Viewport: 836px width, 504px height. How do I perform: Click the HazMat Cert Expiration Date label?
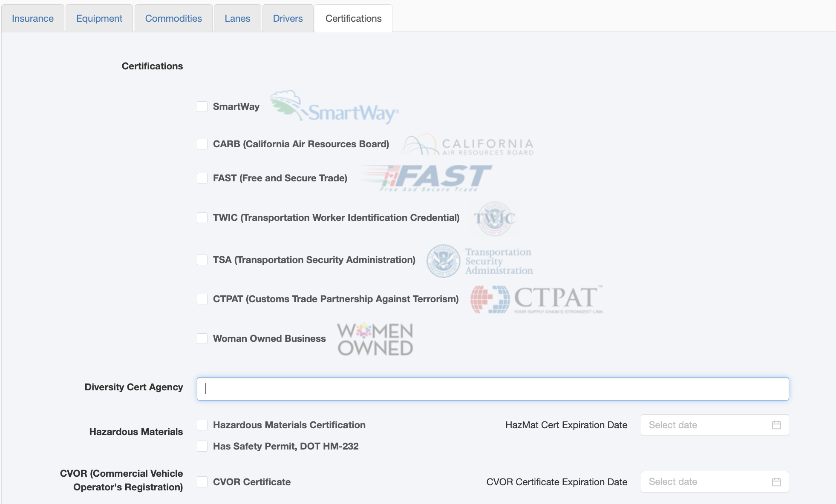566,425
